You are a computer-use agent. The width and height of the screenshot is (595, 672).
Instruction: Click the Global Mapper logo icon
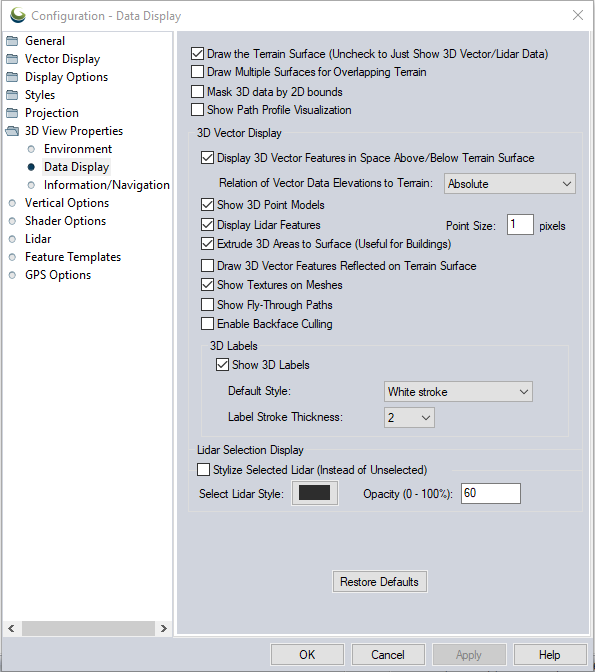pos(18,15)
